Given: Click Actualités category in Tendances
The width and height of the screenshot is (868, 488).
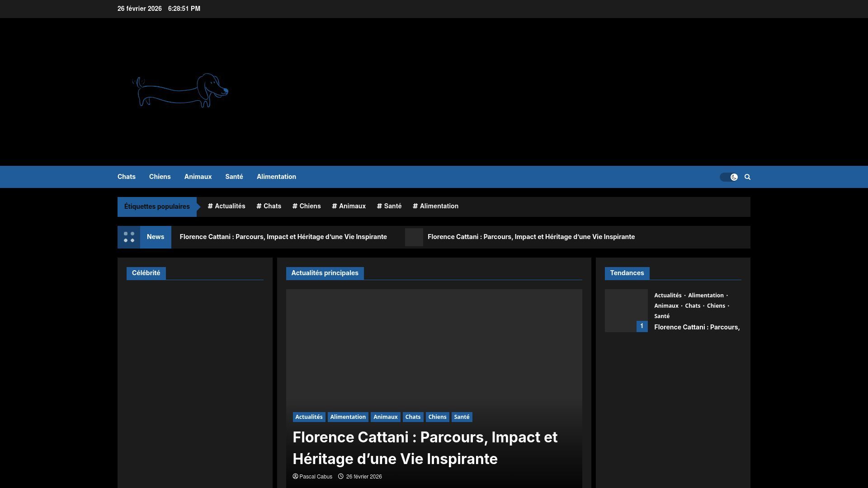Looking at the screenshot, I should click(x=668, y=296).
